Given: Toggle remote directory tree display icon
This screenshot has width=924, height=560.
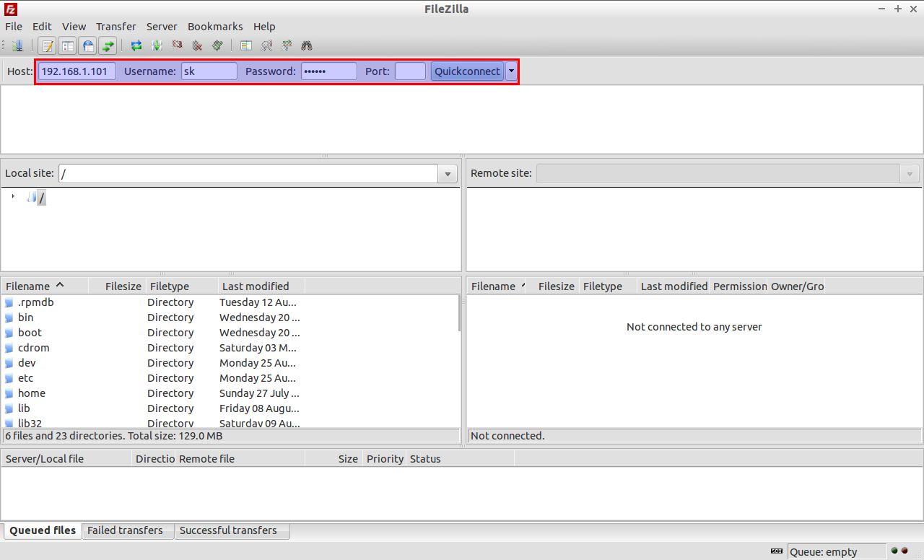Looking at the screenshot, I should [x=88, y=46].
